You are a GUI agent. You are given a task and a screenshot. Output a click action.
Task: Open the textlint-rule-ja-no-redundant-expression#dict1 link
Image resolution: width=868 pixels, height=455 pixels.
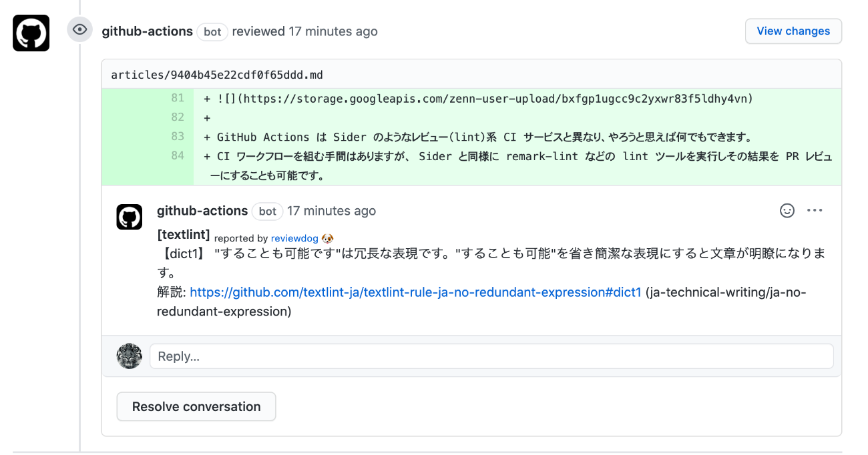[x=415, y=292]
